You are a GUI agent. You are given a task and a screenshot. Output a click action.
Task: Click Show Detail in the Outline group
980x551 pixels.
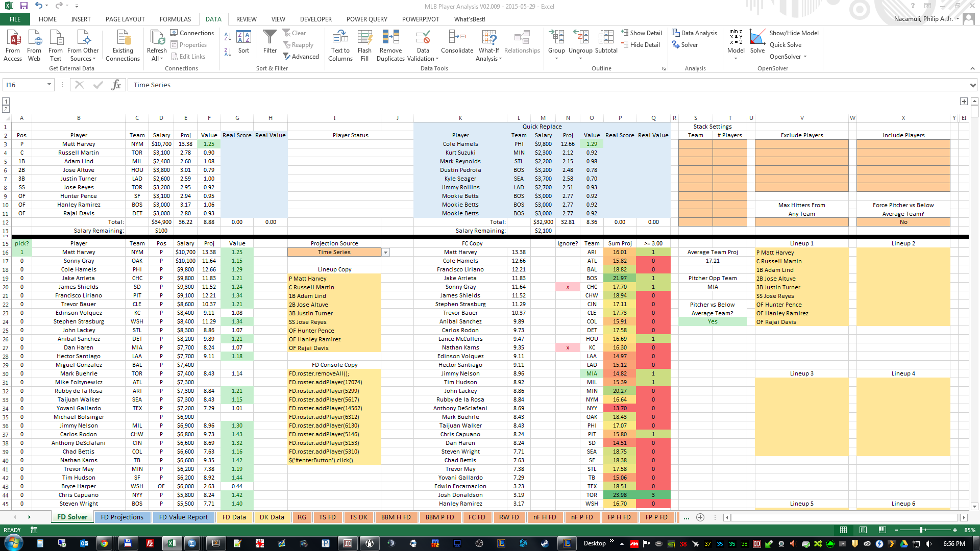coord(642,33)
